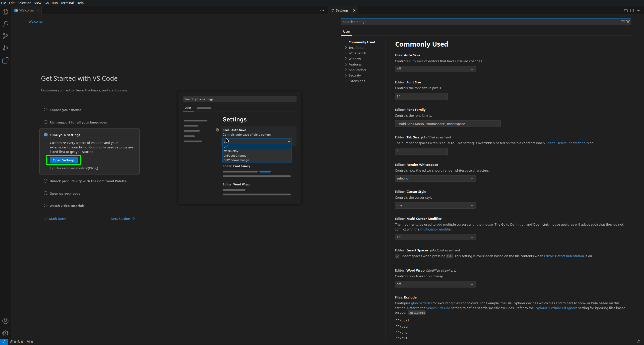The width and height of the screenshot is (644, 345).
Task: Clear the settings search input
Action: coord(623,22)
